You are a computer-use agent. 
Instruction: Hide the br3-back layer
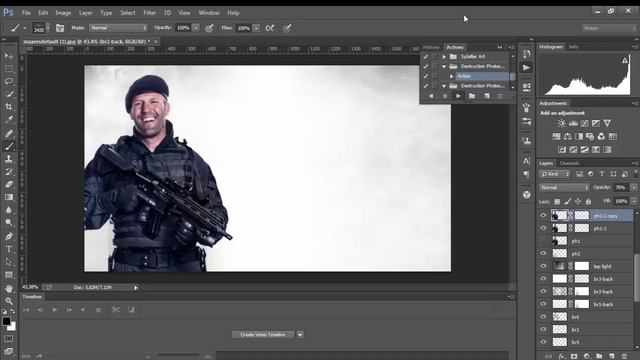[543, 279]
